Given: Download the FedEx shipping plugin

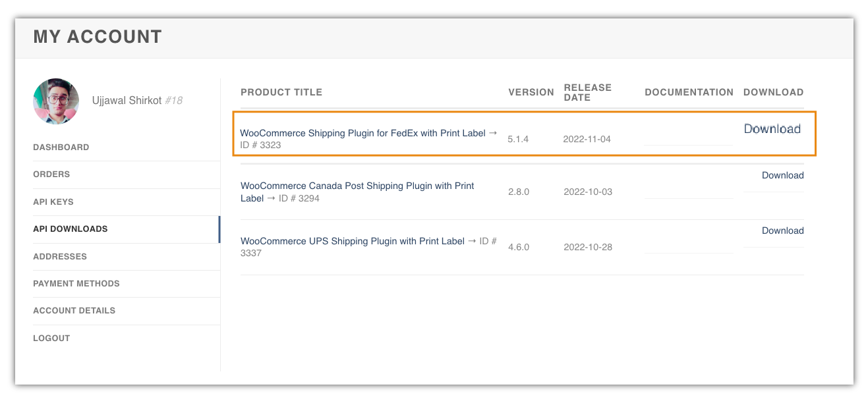Looking at the screenshot, I should [x=772, y=129].
